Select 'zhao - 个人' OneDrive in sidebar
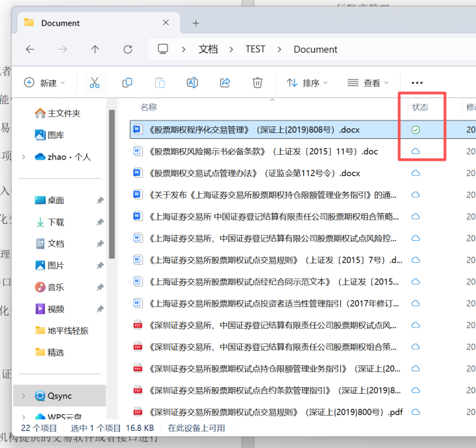 [62, 157]
